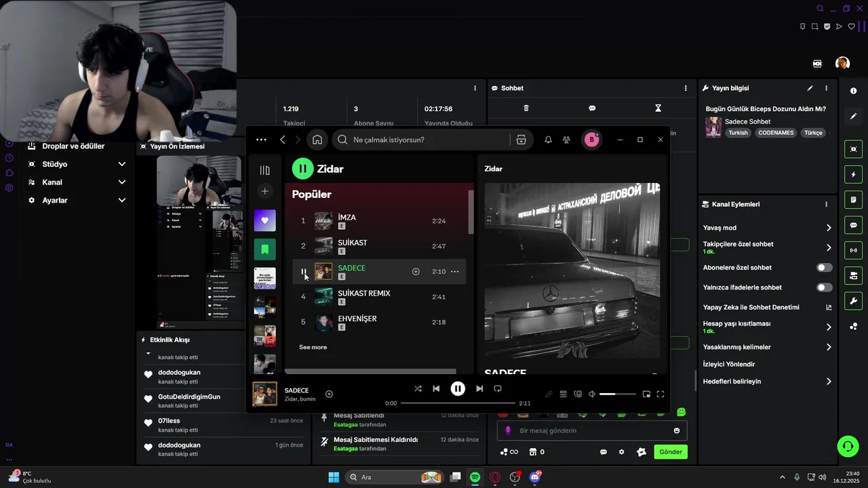This screenshot has width=868, height=488.
Task: Click hourglass icon in chat toolbar
Action: (x=658, y=108)
